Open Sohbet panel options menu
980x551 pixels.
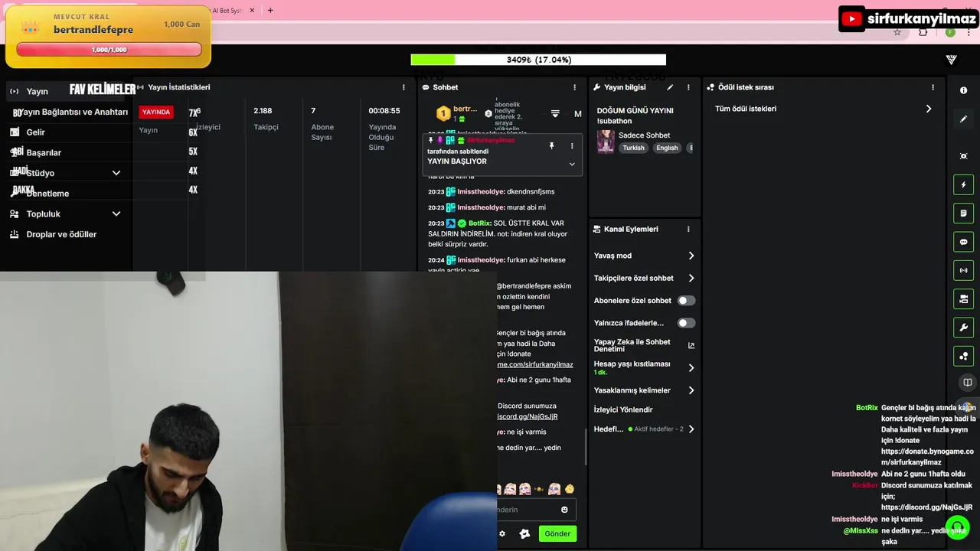click(x=574, y=87)
